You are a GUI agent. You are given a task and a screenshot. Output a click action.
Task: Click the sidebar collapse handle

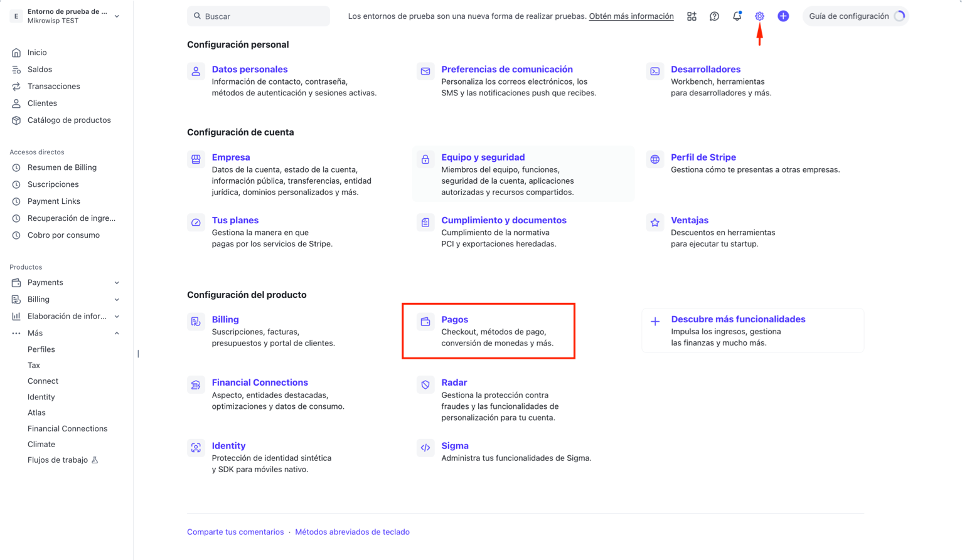(x=138, y=354)
